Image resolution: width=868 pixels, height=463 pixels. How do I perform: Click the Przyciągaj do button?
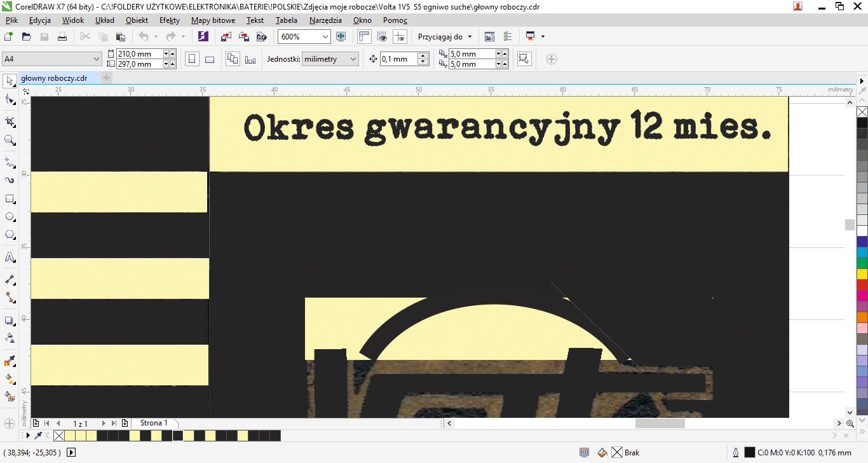click(440, 37)
